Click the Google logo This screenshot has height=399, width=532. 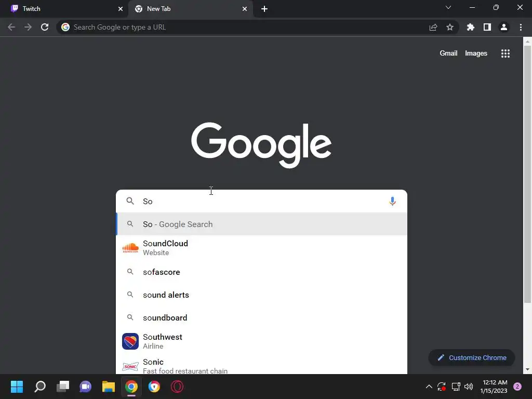click(261, 145)
